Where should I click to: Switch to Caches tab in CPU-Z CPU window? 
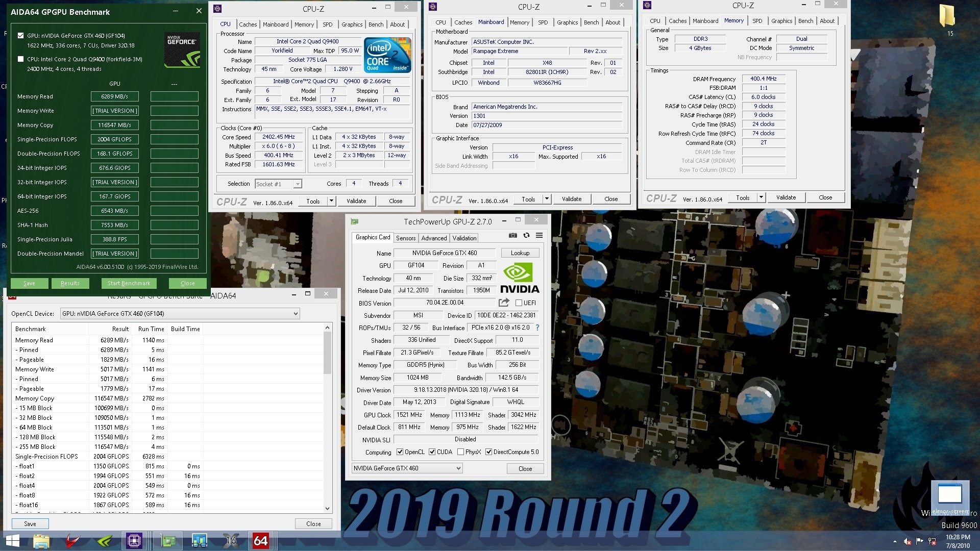point(248,24)
